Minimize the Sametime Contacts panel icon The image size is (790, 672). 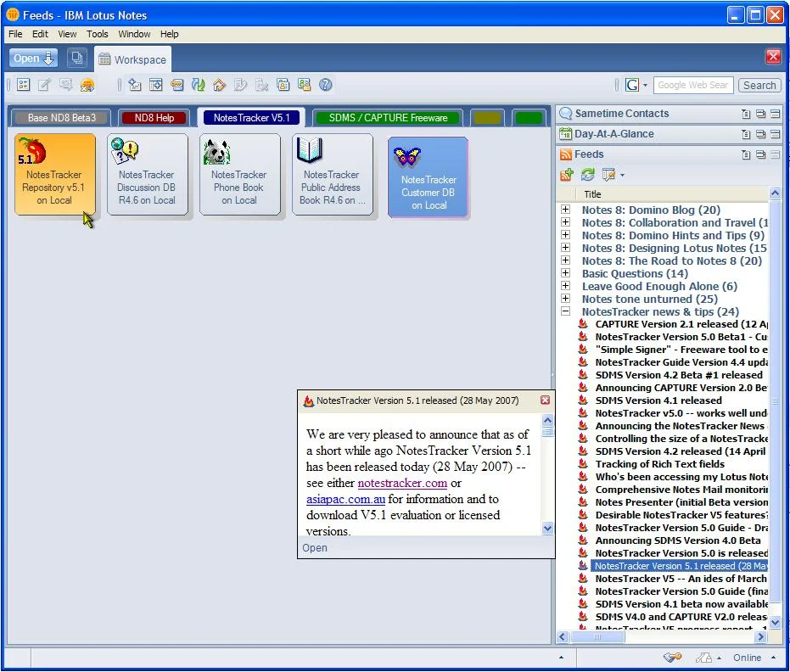pyautogui.click(x=776, y=114)
